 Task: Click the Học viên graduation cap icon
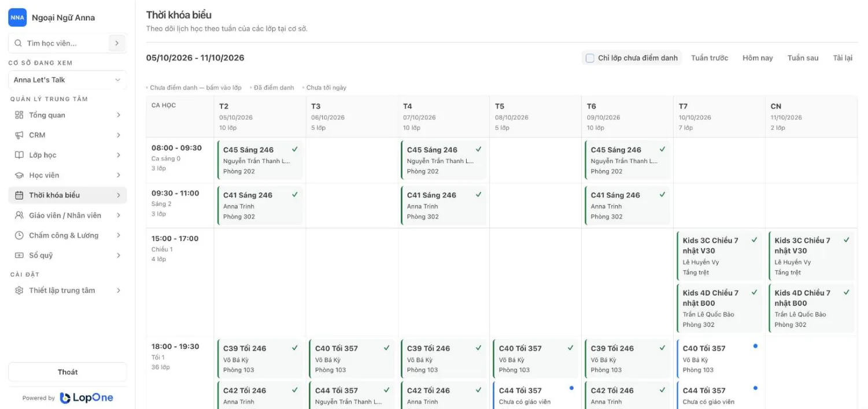(19, 175)
